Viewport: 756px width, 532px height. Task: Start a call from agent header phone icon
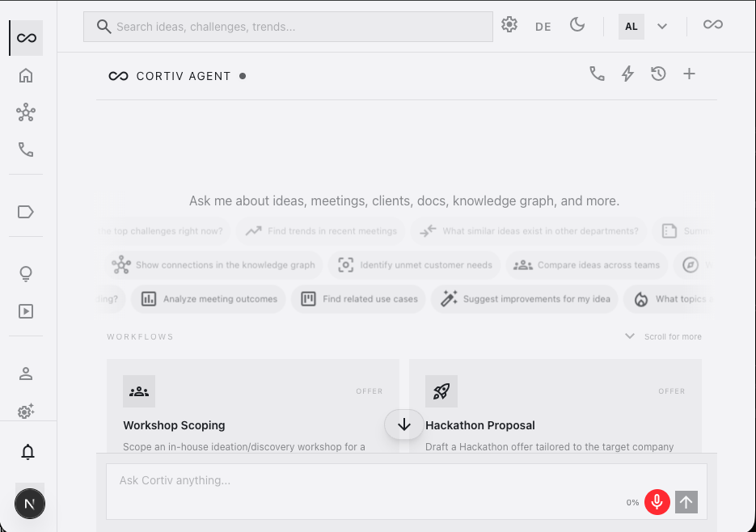(x=597, y=74)
